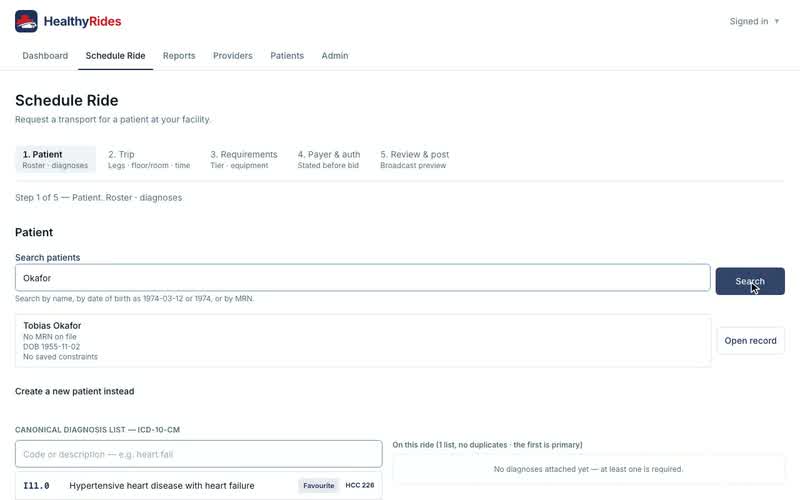800x500 pixels.
Task: Click the HealthyRides logo icon
Action: (26, 21)
